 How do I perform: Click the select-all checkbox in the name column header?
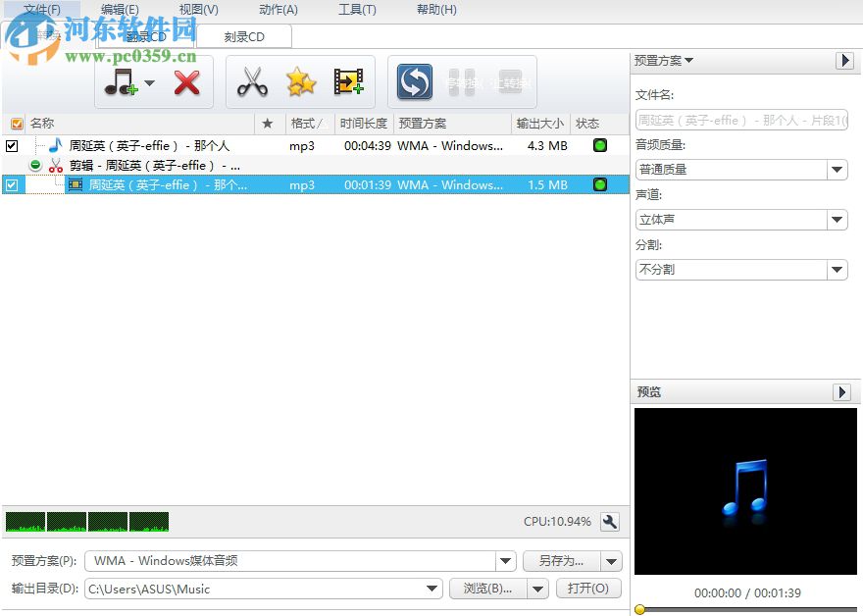[16, 123]
